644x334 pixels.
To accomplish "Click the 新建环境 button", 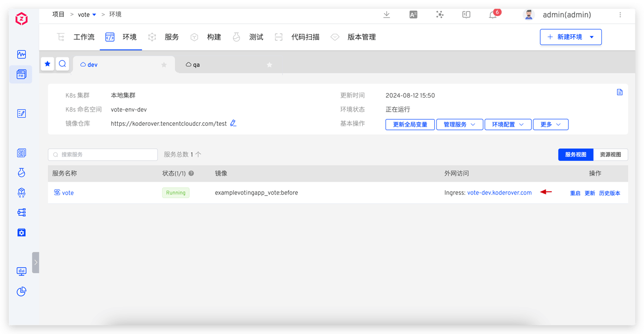I will (x=571, y=37).
